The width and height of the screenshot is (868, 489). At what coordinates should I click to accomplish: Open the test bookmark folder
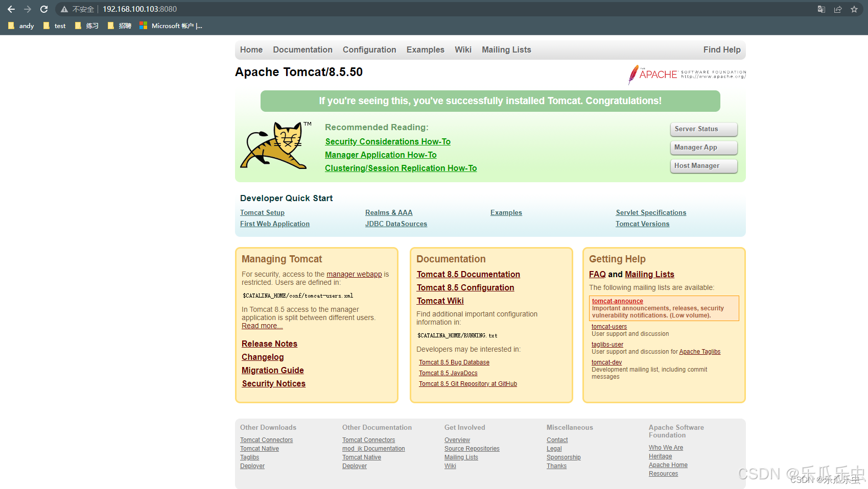pos(55,26)
